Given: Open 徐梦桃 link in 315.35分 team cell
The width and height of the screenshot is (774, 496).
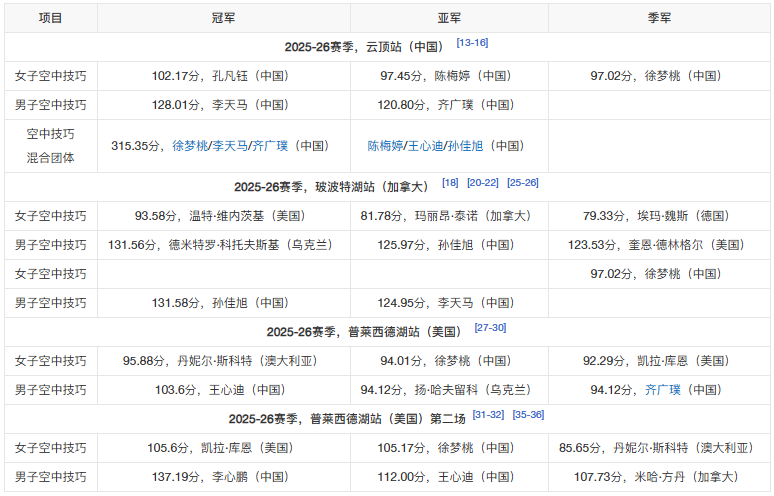Looking at the screenshot, I should pyautogui.click(x=190, y=146).
